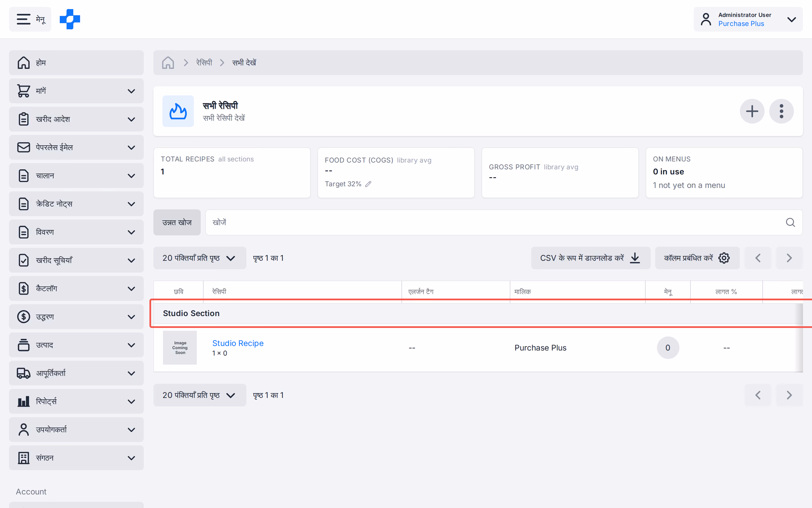
Task: Click the Studio Section group row
Action: [478, 314]
